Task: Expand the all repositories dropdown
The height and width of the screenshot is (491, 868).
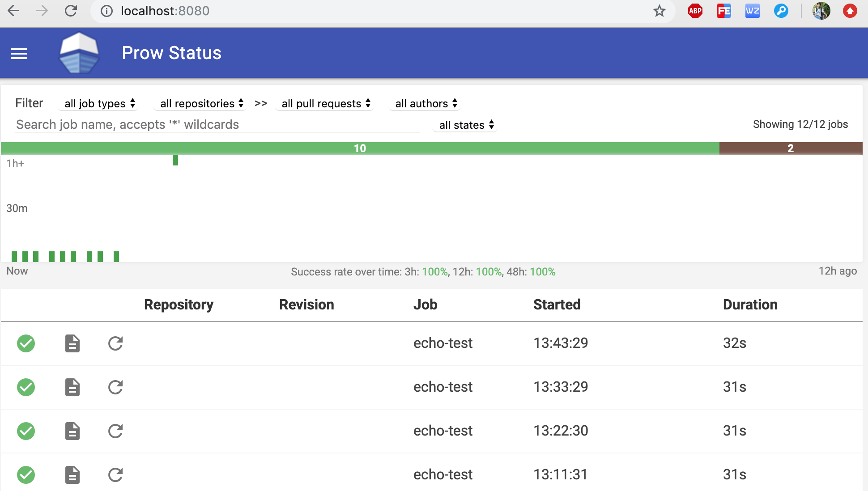Action: point(201,104)
